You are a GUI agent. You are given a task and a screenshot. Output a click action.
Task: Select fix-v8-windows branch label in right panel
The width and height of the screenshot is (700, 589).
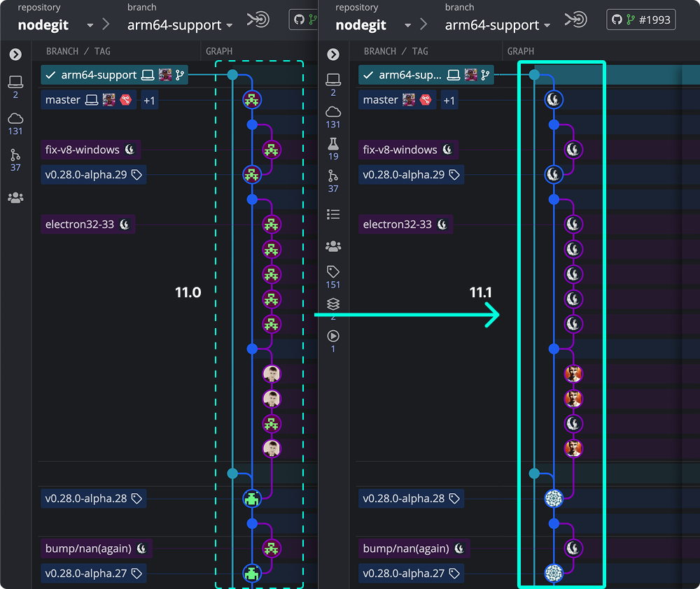408,150
